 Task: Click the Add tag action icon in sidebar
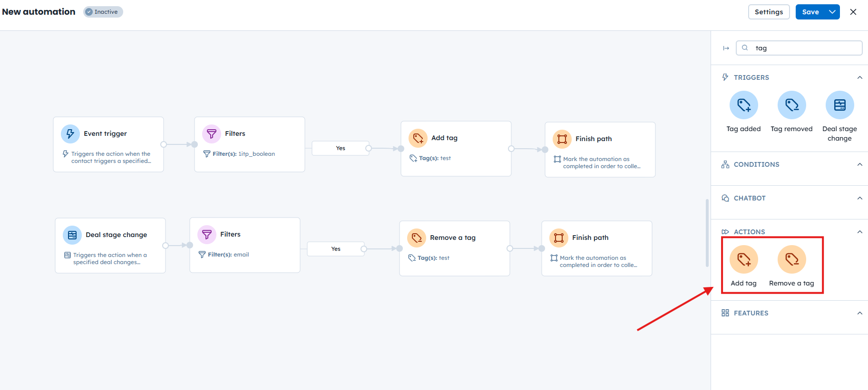tap(743, 259)
